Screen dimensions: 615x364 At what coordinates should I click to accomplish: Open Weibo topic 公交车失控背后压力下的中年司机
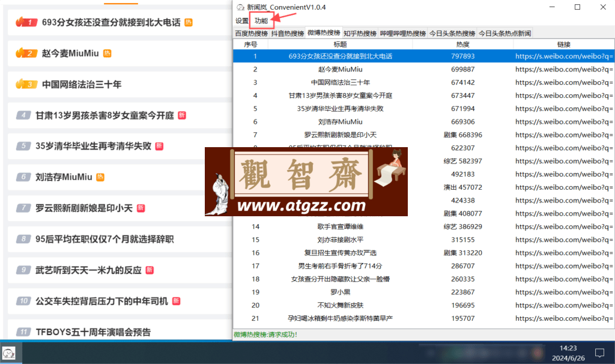[x=101, y=302]
